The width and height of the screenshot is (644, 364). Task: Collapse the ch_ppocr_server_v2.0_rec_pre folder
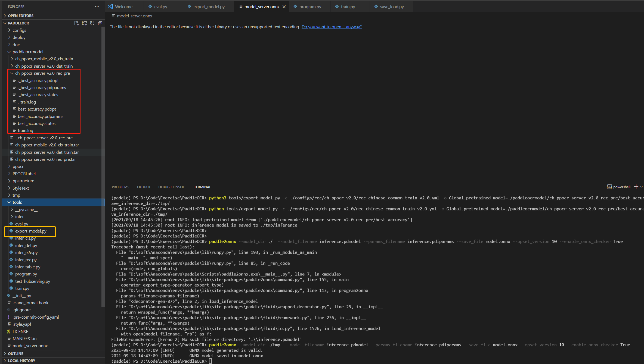tap(12, 73)
